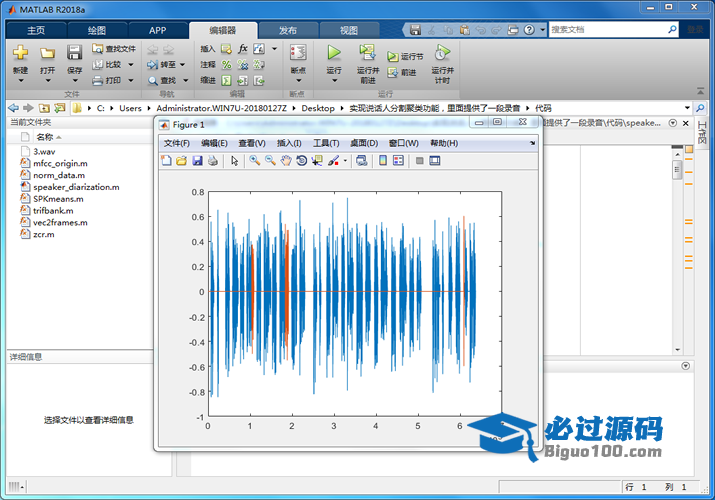Open the 工具(T) menu in Figure window
The height and width of the screenshot is (500, 715).
click(x=326, y=143)
